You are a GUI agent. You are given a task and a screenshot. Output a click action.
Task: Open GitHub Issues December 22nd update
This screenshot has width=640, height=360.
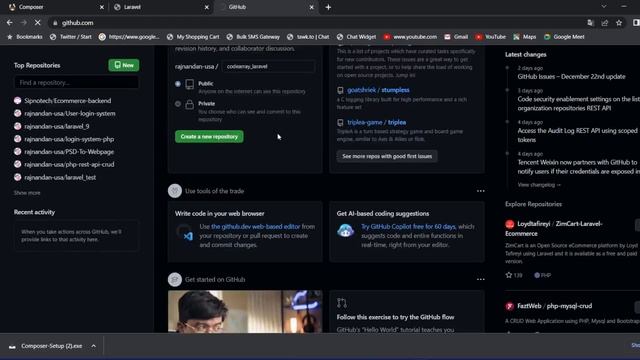[x=571, y=76]
